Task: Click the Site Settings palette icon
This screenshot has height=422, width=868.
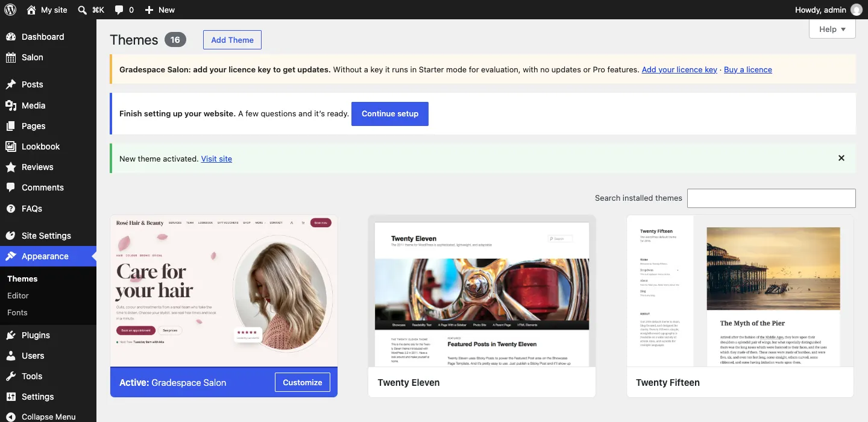Action: [11, 236]
